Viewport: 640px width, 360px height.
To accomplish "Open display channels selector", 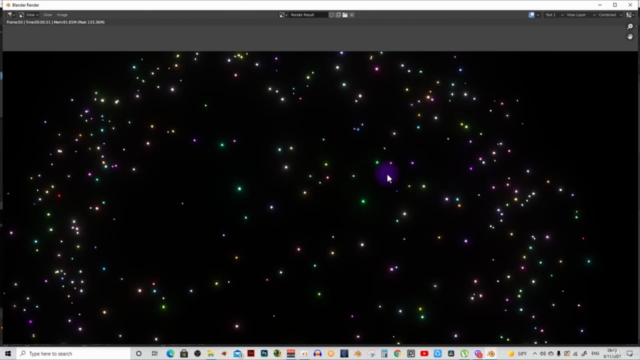I will coord(630,15).
